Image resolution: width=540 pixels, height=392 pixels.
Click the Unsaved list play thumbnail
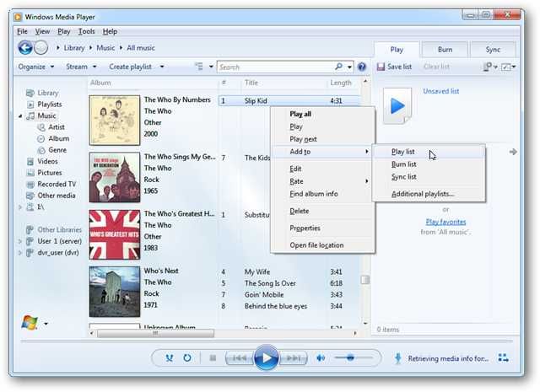tap(397, 105)
